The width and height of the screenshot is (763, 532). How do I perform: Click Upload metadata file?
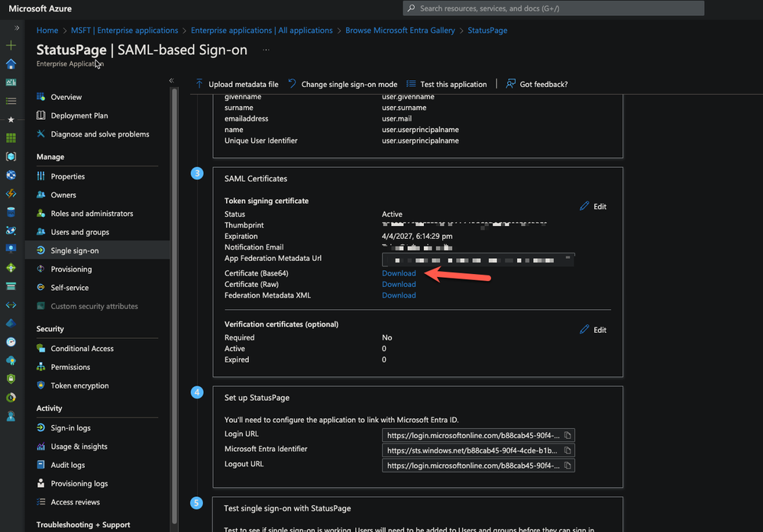[237, 84]
